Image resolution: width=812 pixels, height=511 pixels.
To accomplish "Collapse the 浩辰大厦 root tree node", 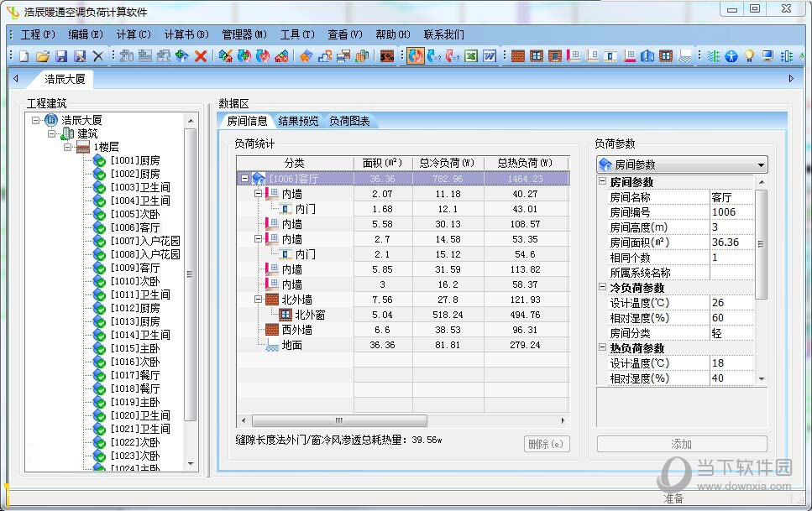I will click(35, 120).
